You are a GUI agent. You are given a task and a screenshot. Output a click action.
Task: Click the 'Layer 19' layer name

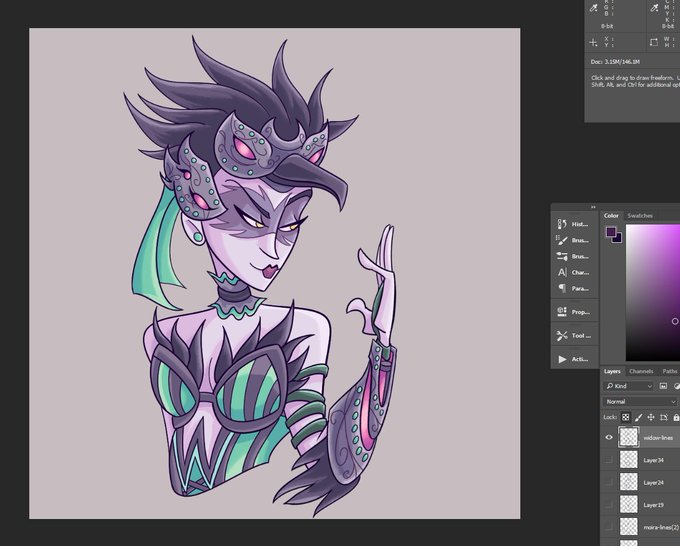coord(654,505)
